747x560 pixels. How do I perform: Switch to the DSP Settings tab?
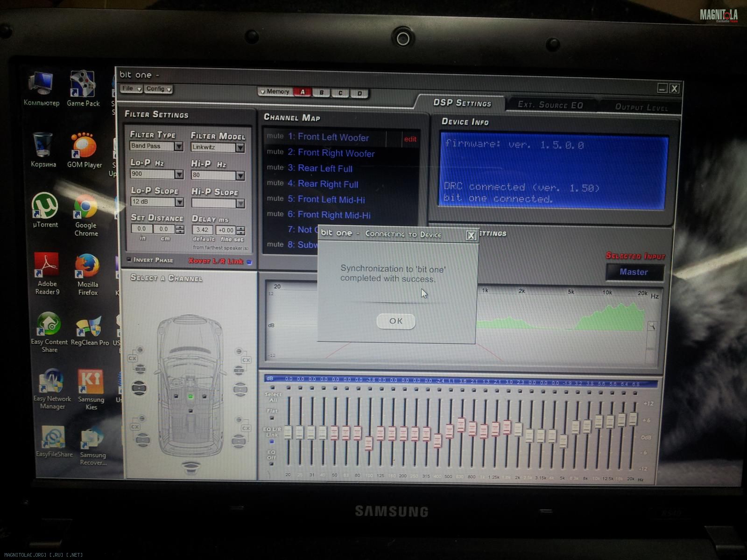pos(462,103)
